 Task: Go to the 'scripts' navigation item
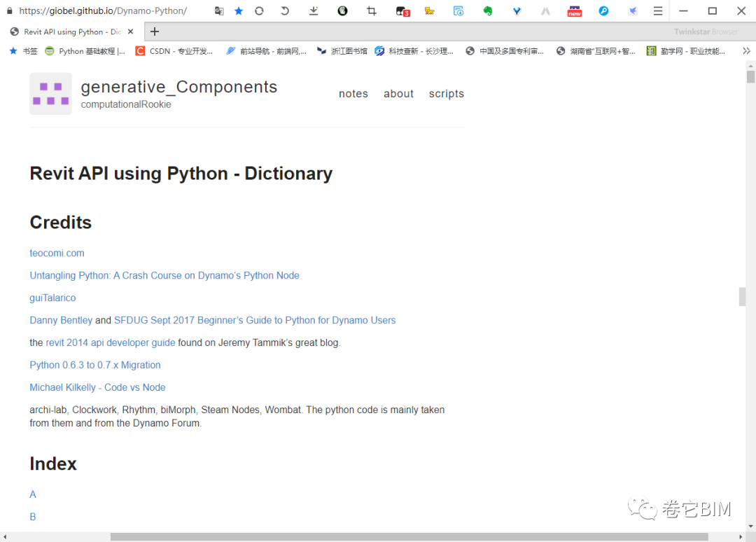pyautogui.click(x=446, y=94)
